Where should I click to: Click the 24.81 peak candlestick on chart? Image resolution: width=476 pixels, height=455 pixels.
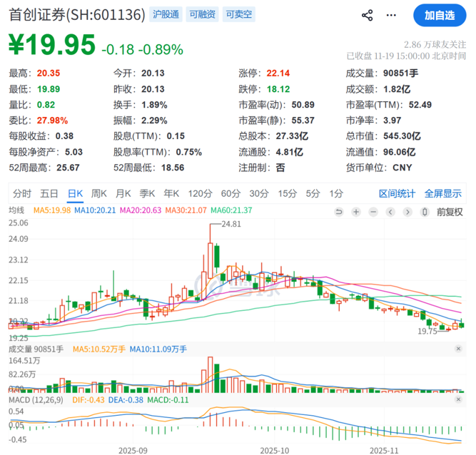tap(211, 250)
